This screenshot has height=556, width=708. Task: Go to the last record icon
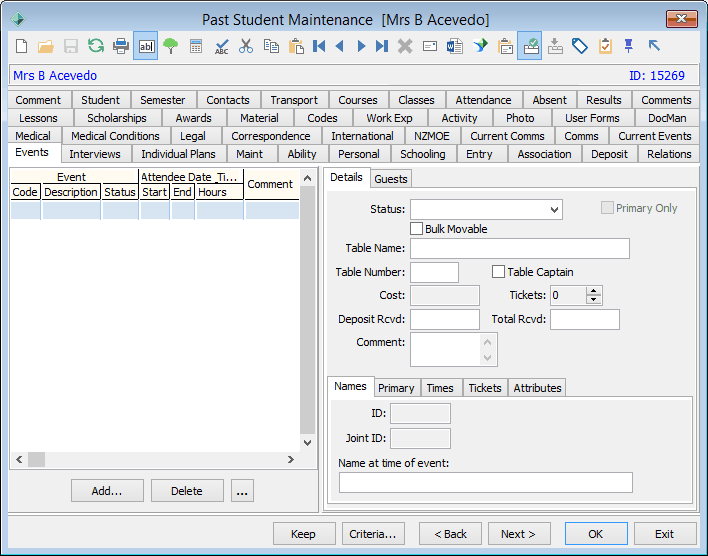[x=382, y=46]
